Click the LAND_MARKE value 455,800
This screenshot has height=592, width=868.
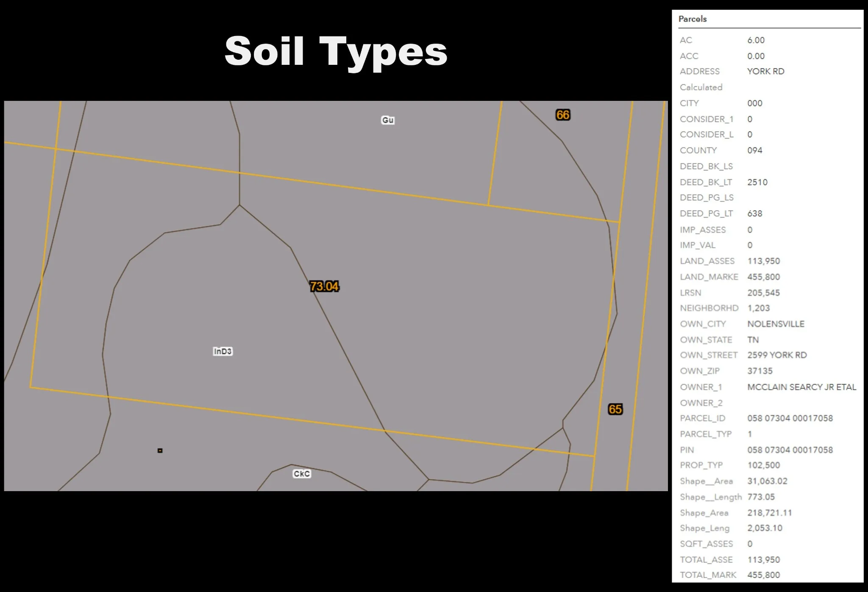763,277
